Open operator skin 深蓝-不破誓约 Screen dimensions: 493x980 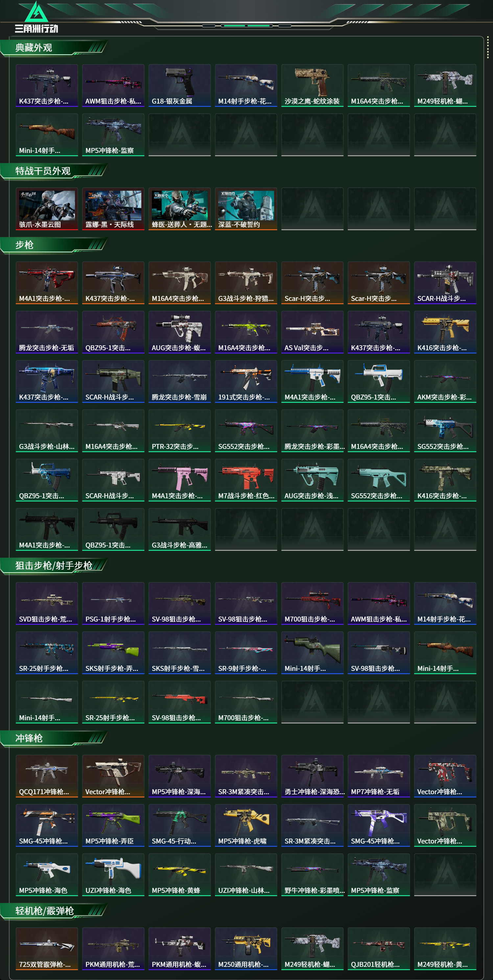click(x=246, y=208)
